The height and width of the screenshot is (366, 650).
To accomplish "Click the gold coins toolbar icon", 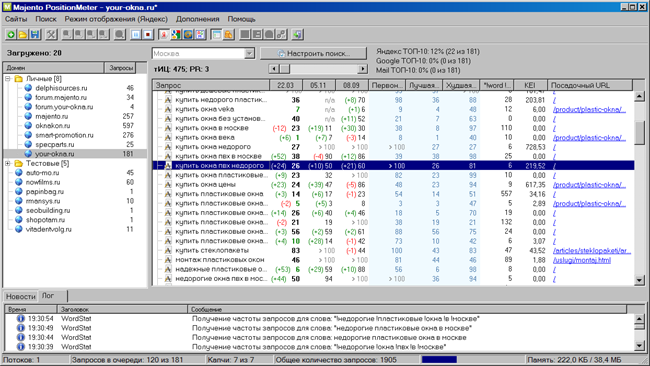I will pyautogui.click(x=228, y=34).
